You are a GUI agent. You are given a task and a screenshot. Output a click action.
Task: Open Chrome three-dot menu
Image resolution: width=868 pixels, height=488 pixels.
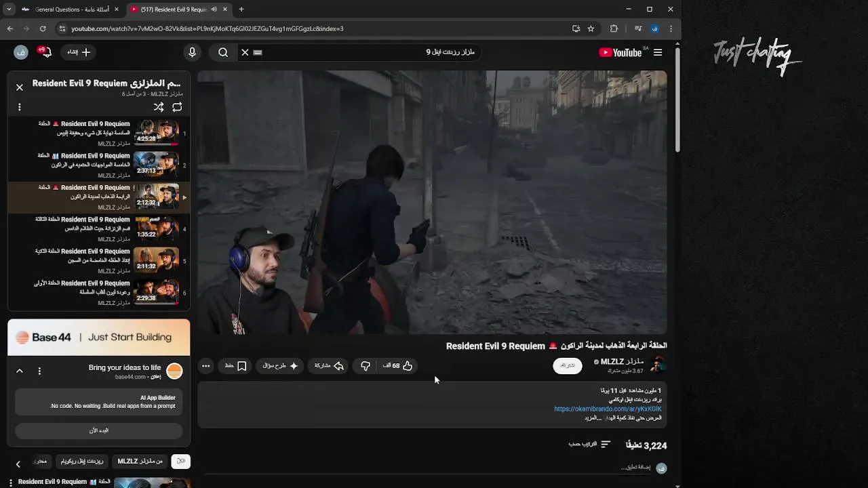pyautogui.click(x=671, y=28)
